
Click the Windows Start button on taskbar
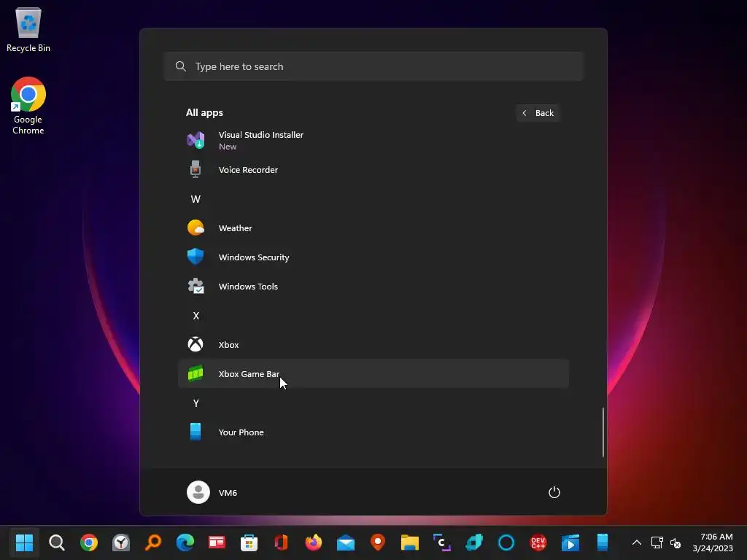(24, 542)
